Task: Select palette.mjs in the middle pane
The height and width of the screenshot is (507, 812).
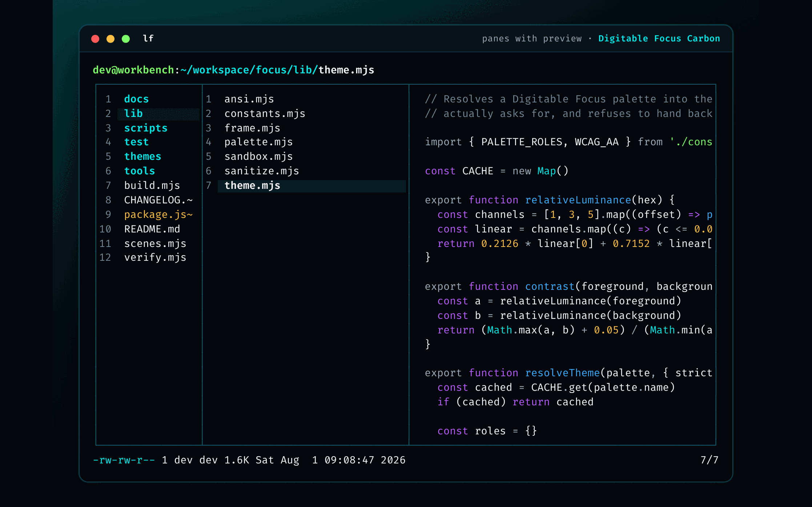Action: tap(258, 142)
